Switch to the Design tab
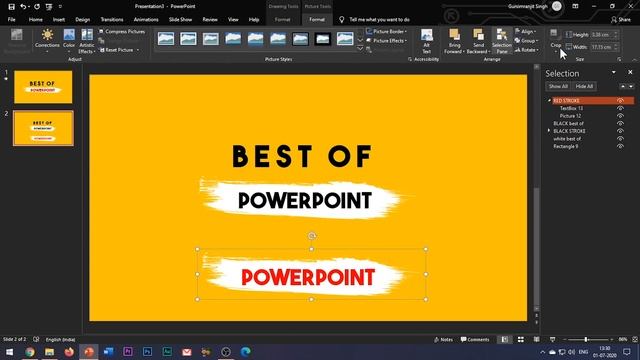The image size is (640, 360). 82,20
